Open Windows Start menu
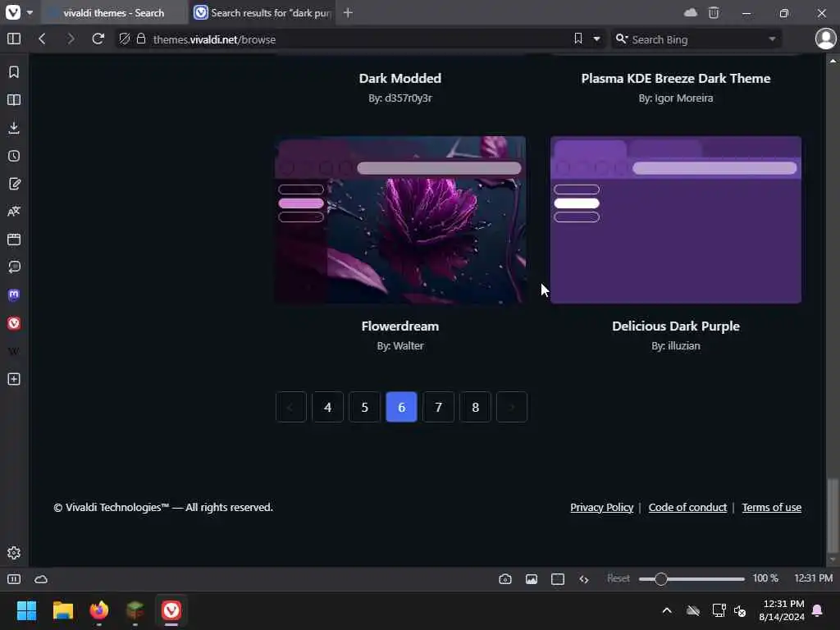Viewport: 840px width, 630px height. pos(26,610)
